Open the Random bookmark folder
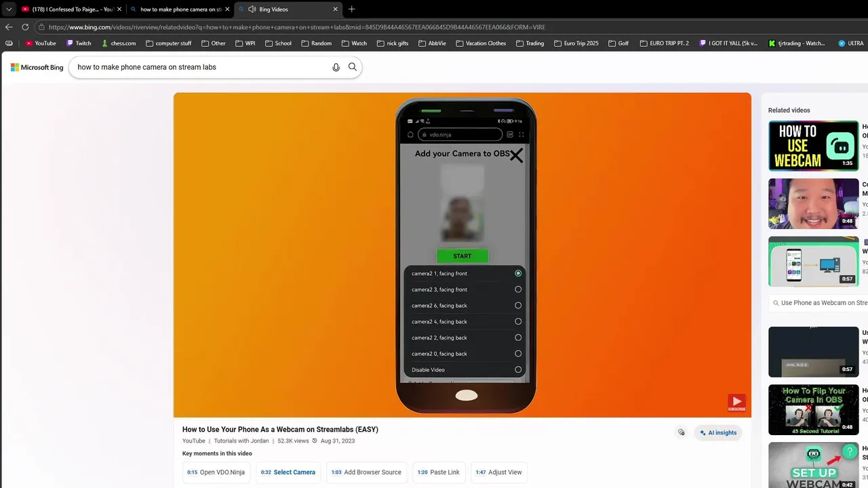The width and height of the screenshot is (868, 488). click(316, 43)
